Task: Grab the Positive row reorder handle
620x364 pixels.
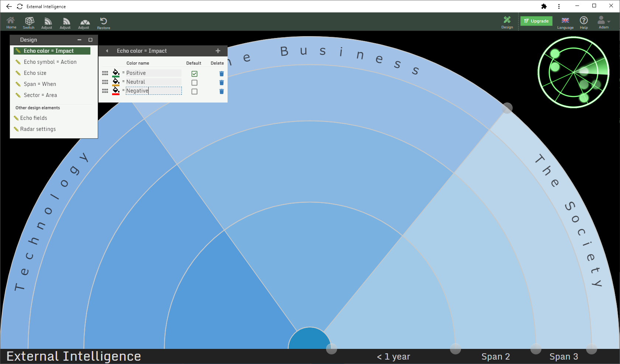Action: click(105, 73)
